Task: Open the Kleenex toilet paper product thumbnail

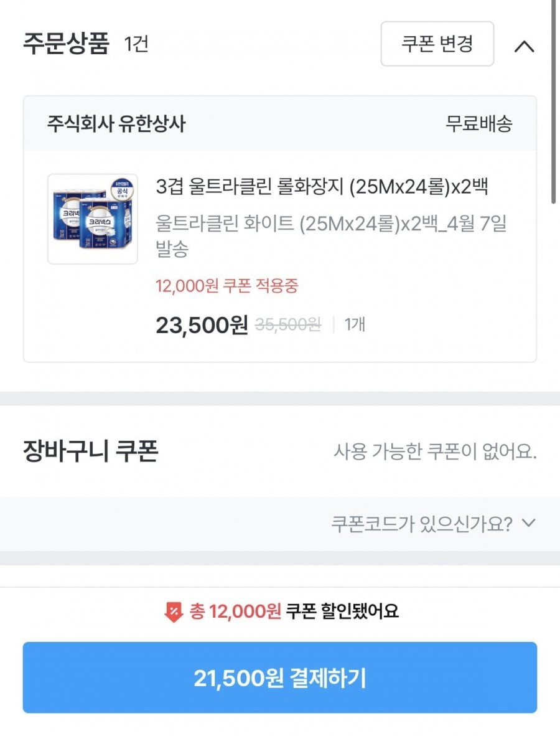Action: [93, 219]
